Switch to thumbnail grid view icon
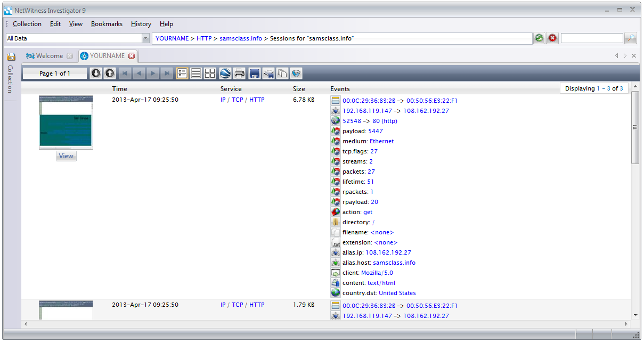Screen dimensions: 644x343 tap(210, 73)
